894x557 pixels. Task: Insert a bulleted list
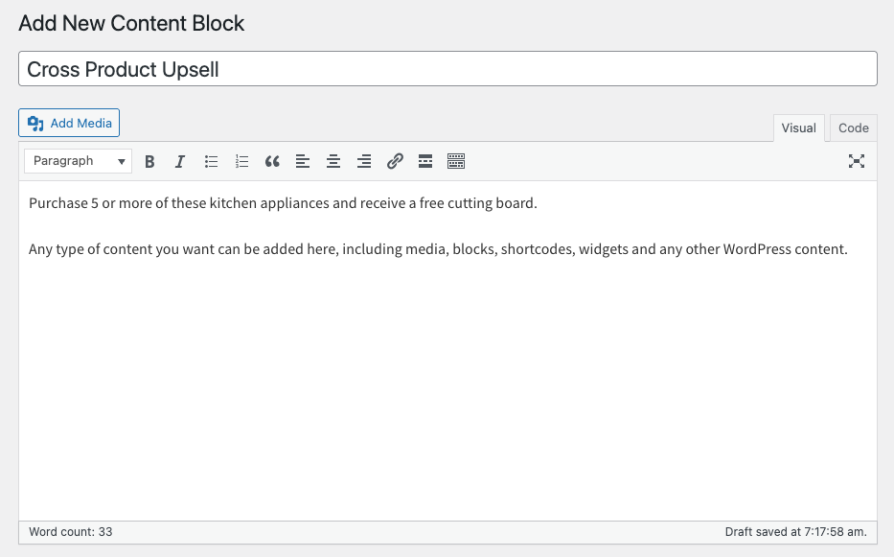pyautogui.click(x=211, y=161)
